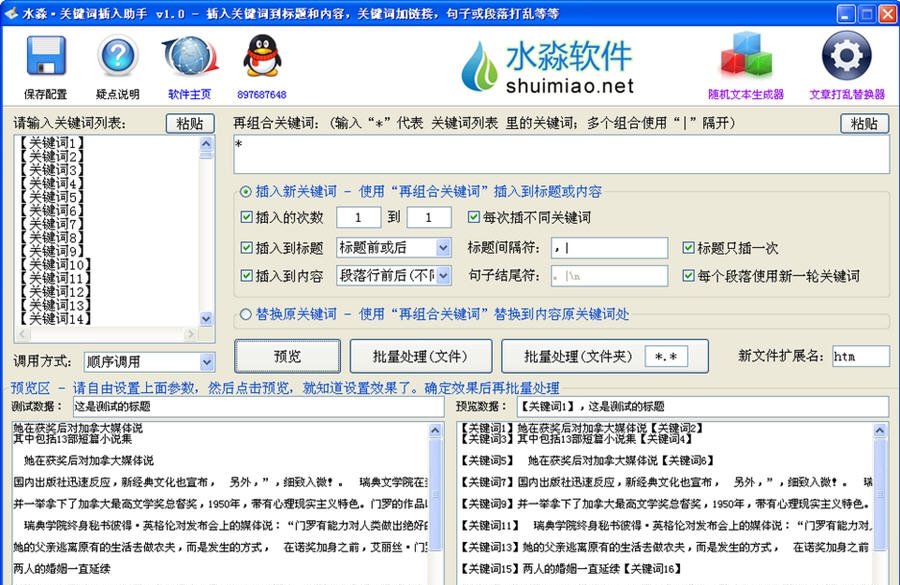Click the 句子结尾符 input field

610,276
